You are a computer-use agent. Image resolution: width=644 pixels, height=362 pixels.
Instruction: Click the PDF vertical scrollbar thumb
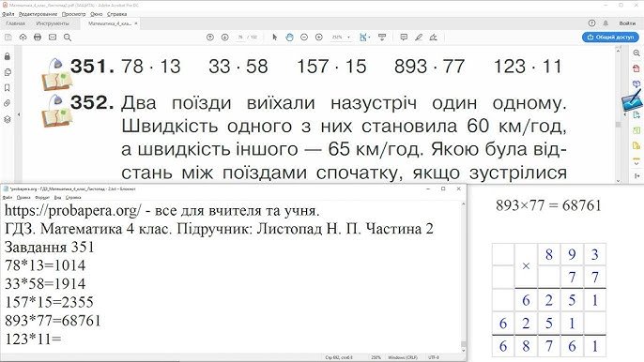point(618,125)
